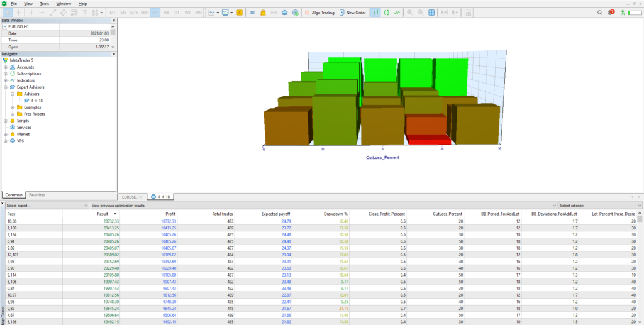Image resolution: width=644 pixels, height=325 pixels.
Task: Toggle Algo Trading on or off
Action: point(320,13)
